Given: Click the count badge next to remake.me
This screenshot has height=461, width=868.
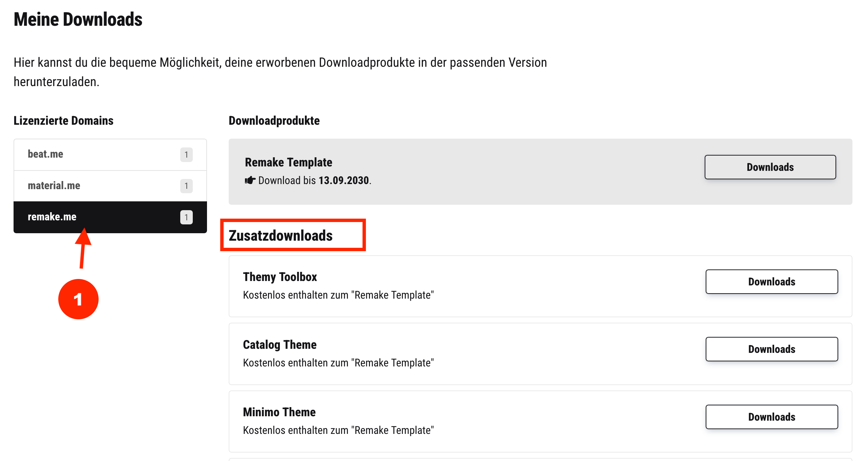Looking at the screenshot, I should pos(186,217).
